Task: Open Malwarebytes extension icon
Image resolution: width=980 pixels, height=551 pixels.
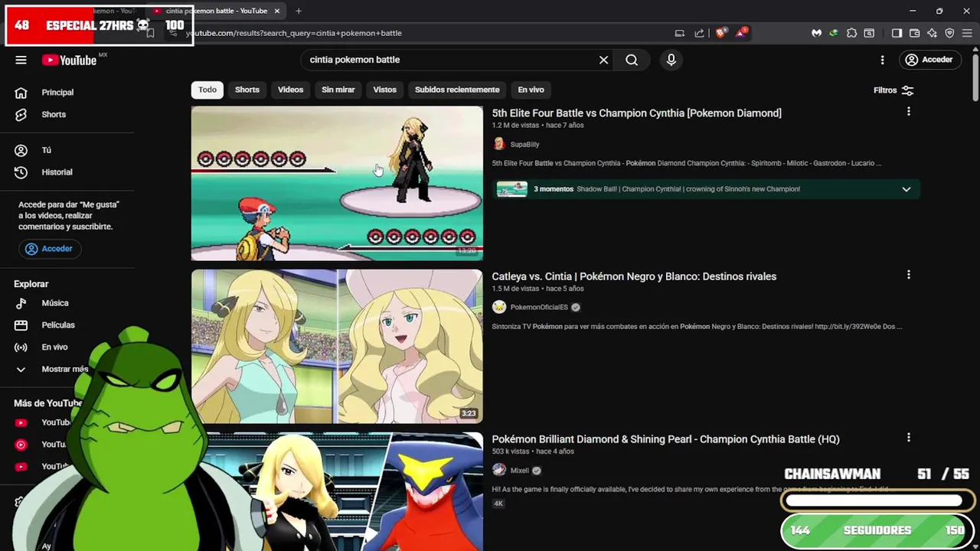Action: (x=816, y=33)
